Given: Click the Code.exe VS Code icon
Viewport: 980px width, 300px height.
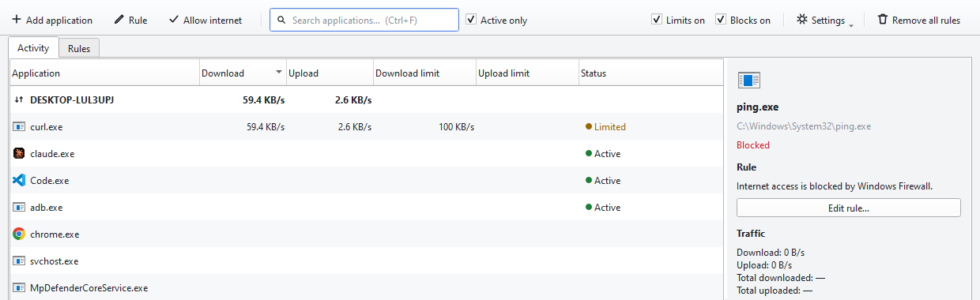Looking at the screenshot, I should [19, 180].
